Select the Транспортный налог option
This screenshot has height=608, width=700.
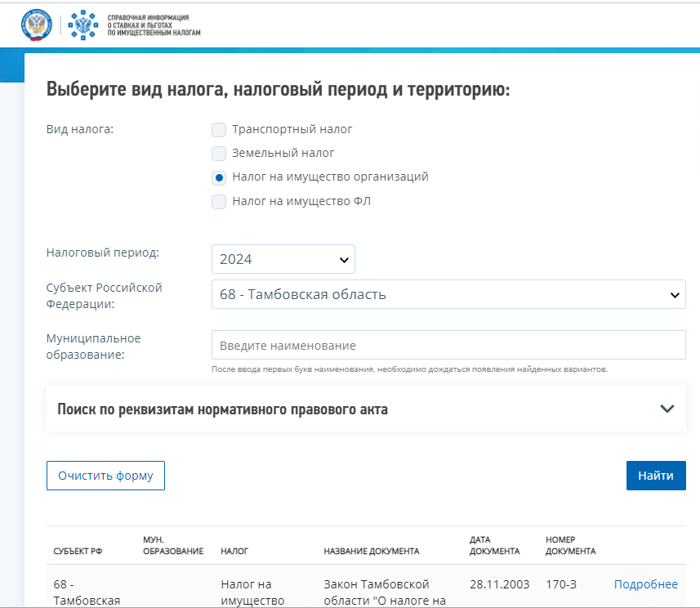[x=219, y=129]
